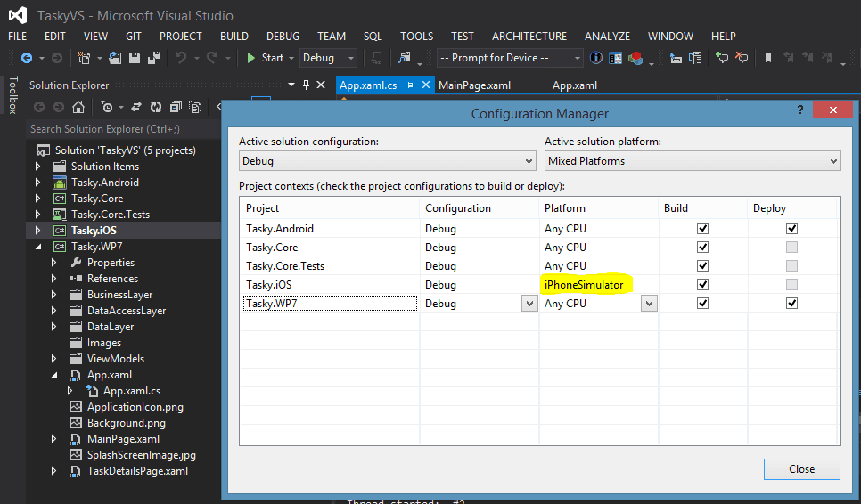Uncheck Build for Tasky.Core.Tests
861x504 pixels.
point(702,265)
